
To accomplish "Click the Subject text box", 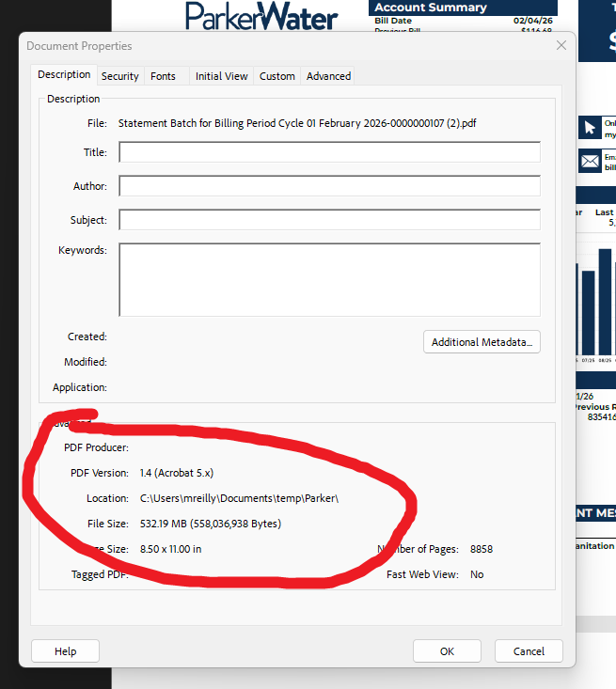I will pyautogui.click(x=329, y=220).
